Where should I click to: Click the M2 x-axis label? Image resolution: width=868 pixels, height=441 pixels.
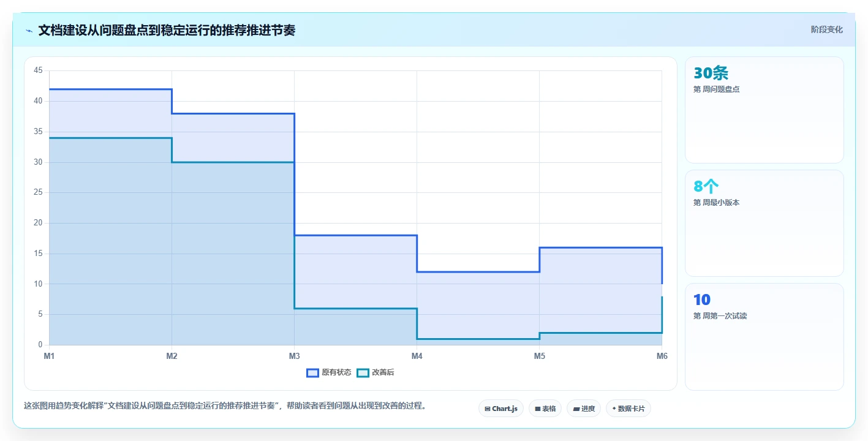[172, 356]
